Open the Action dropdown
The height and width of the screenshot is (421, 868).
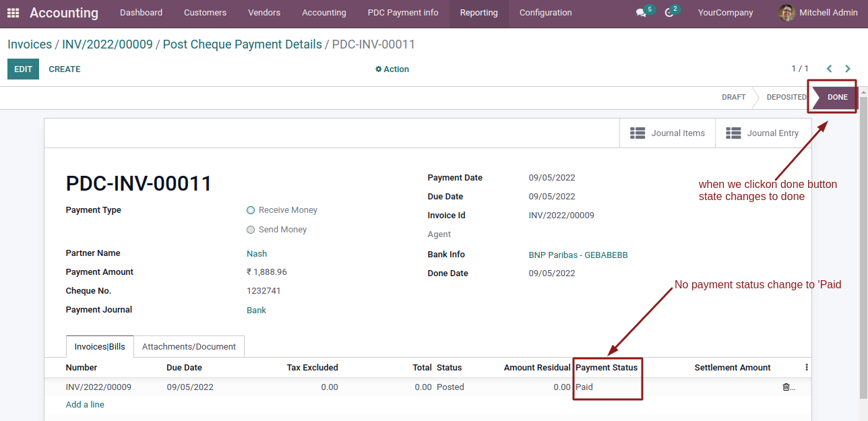(392, 69)
